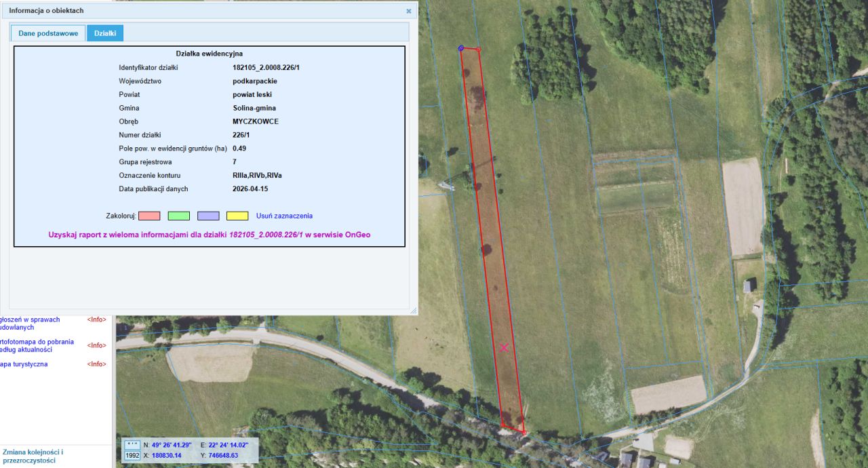Select the parcel area value 0.49
Screen dimensions: 868x468
[239, 148]
